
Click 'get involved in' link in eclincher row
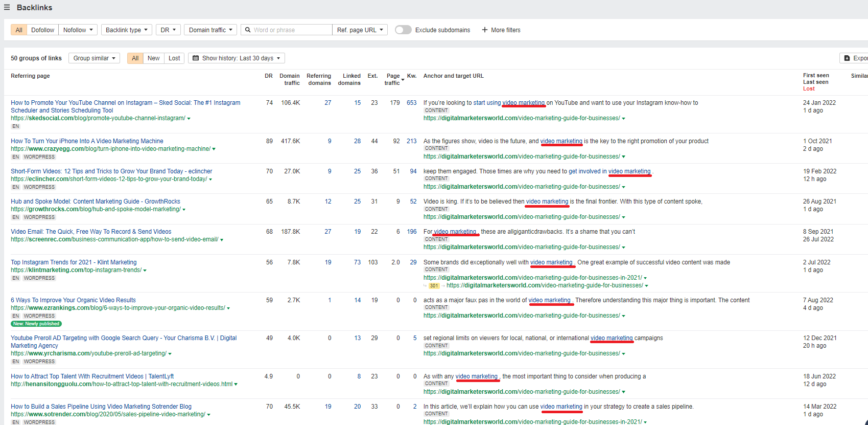click(588, 171)
